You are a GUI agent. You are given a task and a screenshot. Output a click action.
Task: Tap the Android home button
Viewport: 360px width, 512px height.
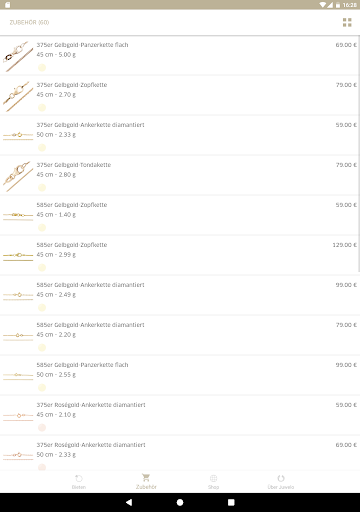(180, 502)
